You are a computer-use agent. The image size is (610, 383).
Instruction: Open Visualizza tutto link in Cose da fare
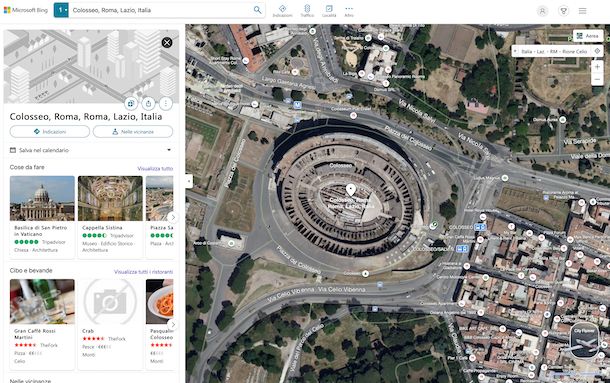155,169
